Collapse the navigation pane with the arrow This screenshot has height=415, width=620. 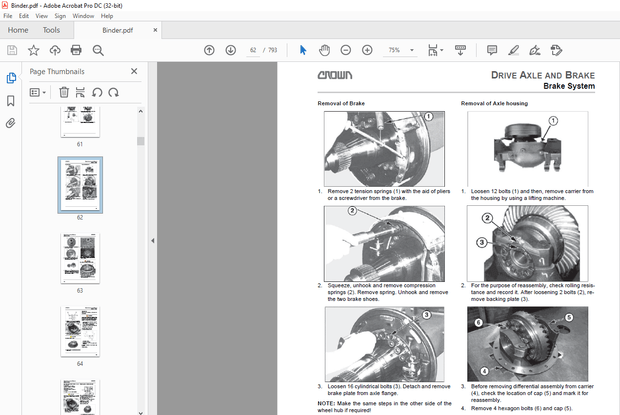pos(152,240)
